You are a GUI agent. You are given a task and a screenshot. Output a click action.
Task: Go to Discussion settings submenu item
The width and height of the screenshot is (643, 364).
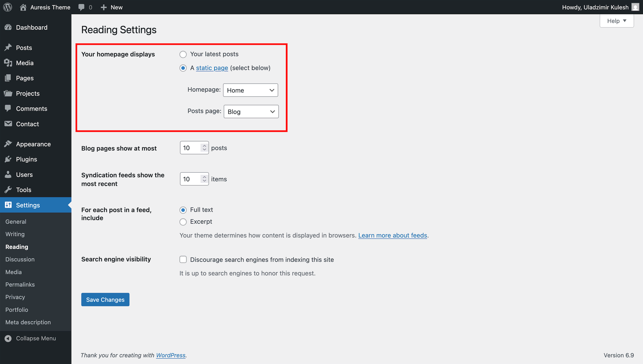coord(20,259)
